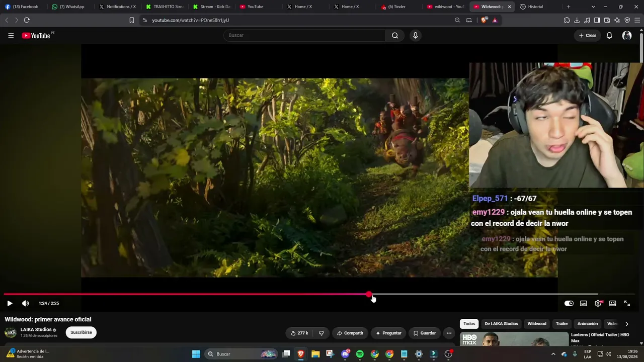
Task: Share the video with Compartir
Action: coord(350,333)
